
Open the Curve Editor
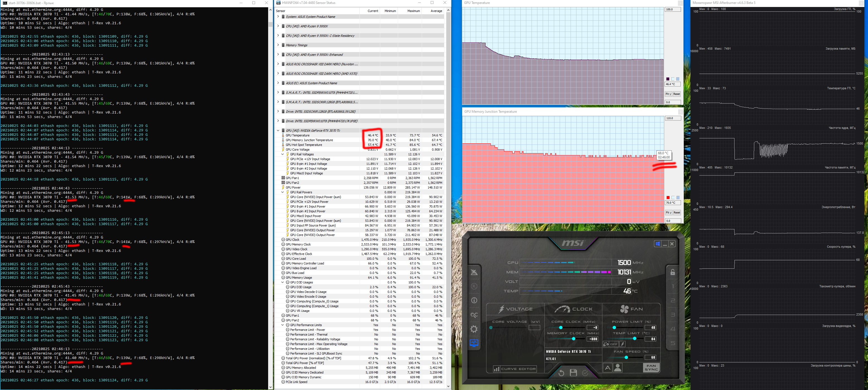click(515, 369)
